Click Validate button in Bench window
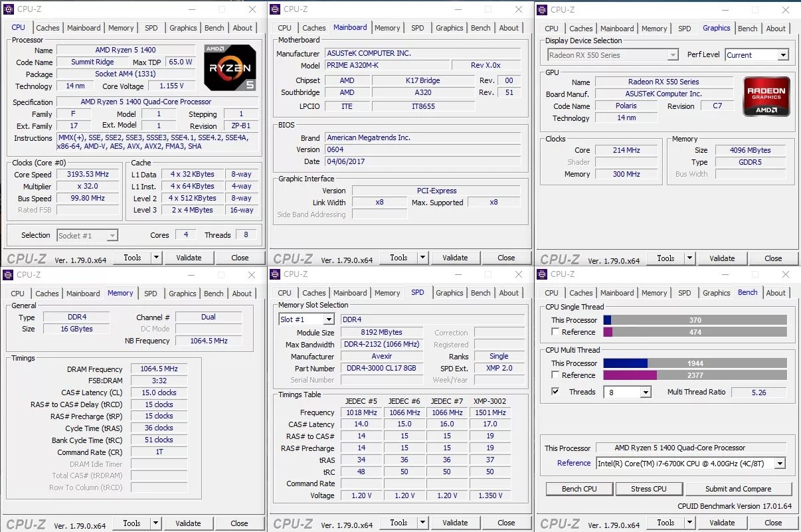 coord(722,523)
